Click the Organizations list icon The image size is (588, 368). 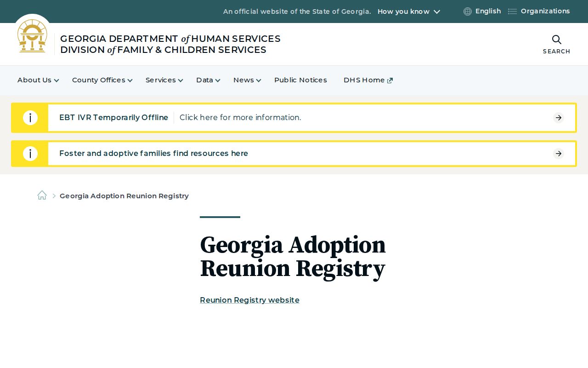[512, 11]
